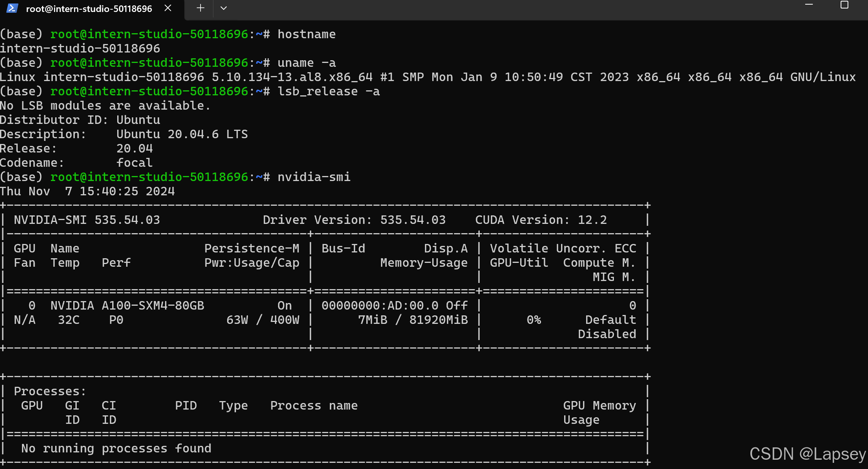Select the root@intern-studio-50118696 tab title
The width and height of the screenshot is (868, 469).
(89, 9)
